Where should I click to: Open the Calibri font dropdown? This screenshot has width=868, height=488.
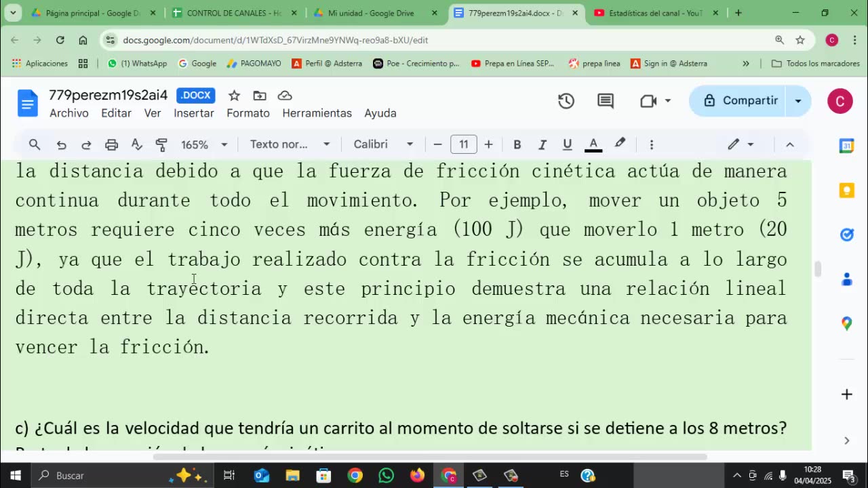point(383,144)
